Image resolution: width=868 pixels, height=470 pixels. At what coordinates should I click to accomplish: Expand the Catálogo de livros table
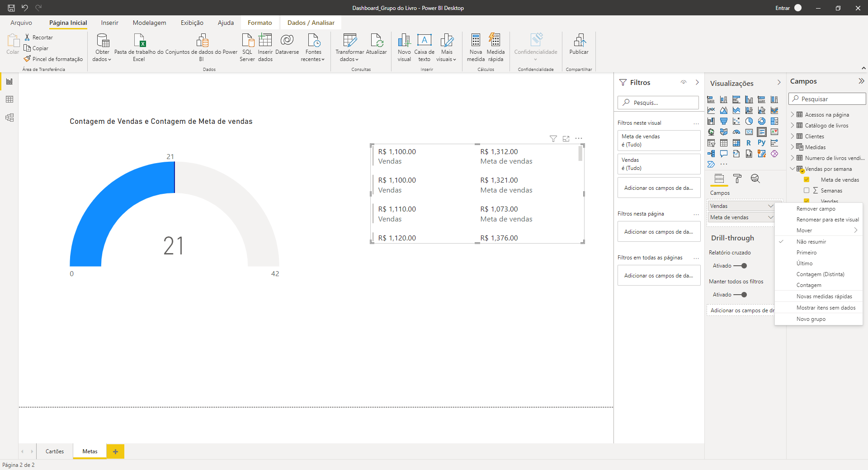point(793,126)
